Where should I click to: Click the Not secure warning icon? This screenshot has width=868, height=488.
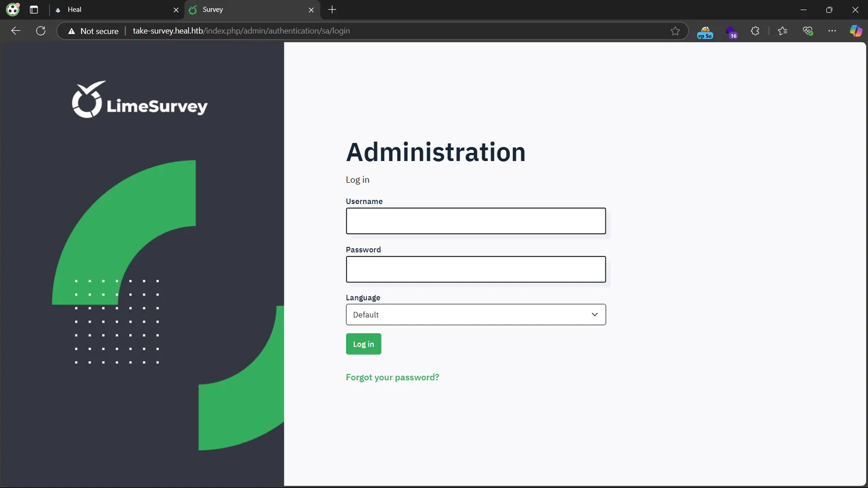pos(72,31)
